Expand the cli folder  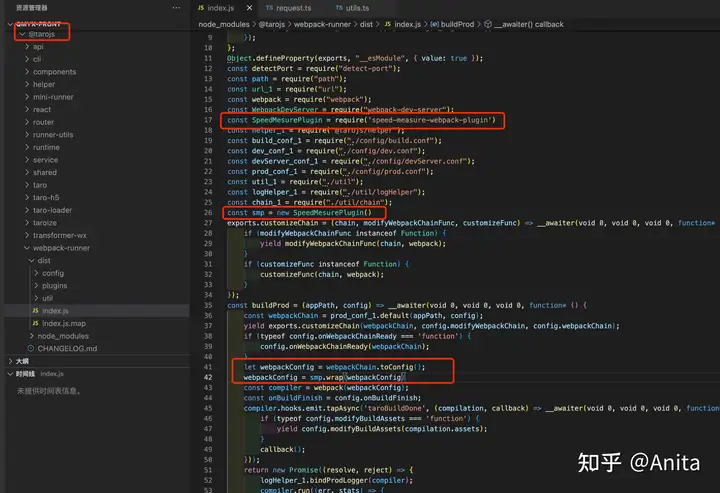point(27,59)
